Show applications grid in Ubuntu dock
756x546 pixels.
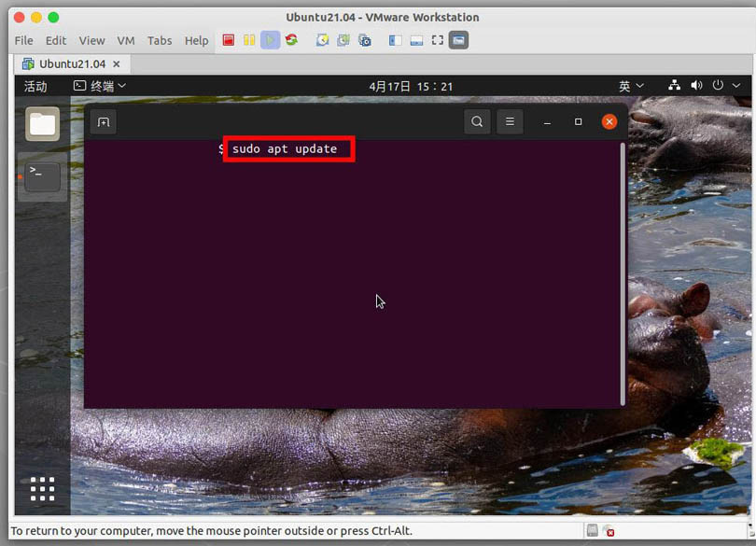click(x=43, y=488)
